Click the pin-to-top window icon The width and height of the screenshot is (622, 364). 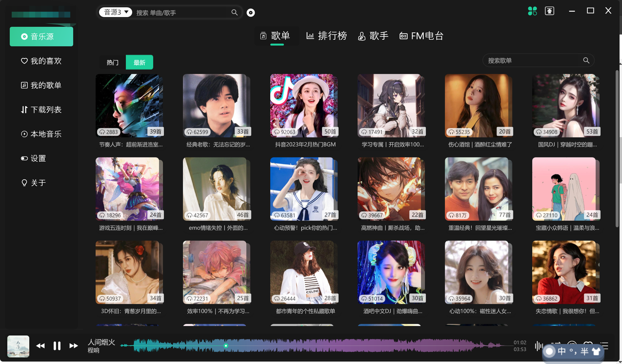(550, 11)
